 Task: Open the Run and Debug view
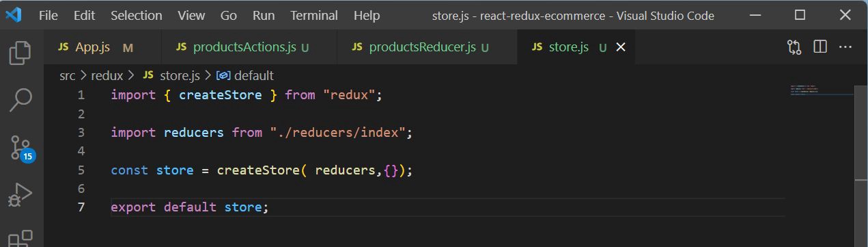(20, 195)
